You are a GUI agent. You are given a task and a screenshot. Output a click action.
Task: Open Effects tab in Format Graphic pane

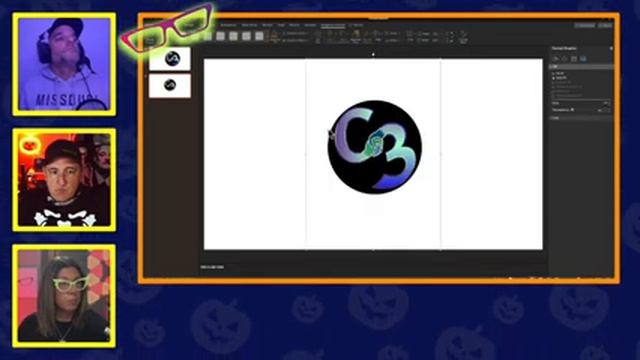point(565,59)
